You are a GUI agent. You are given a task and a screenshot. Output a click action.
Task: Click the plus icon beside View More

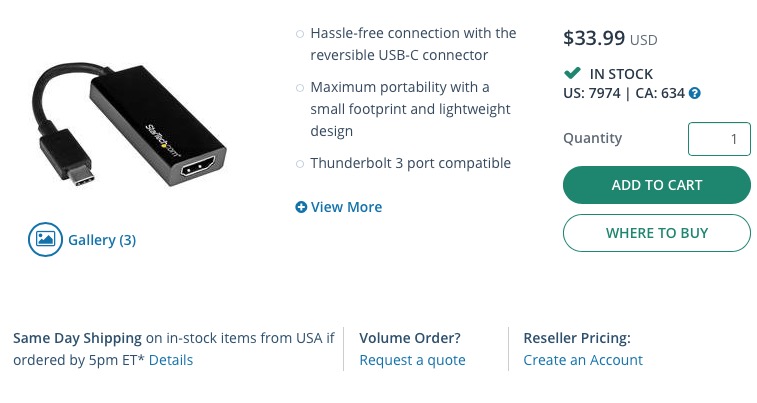pos(301,207)
